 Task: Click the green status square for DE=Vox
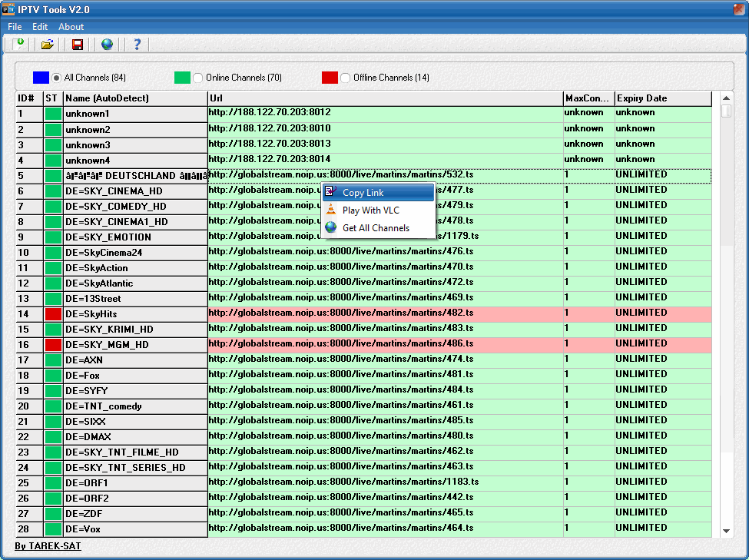pyautogui.click(x=53, y=529)
